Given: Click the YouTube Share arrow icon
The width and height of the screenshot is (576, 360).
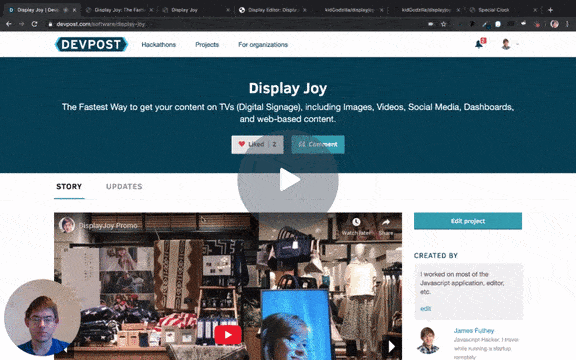Looking at the screenshot, I should 386,222.
